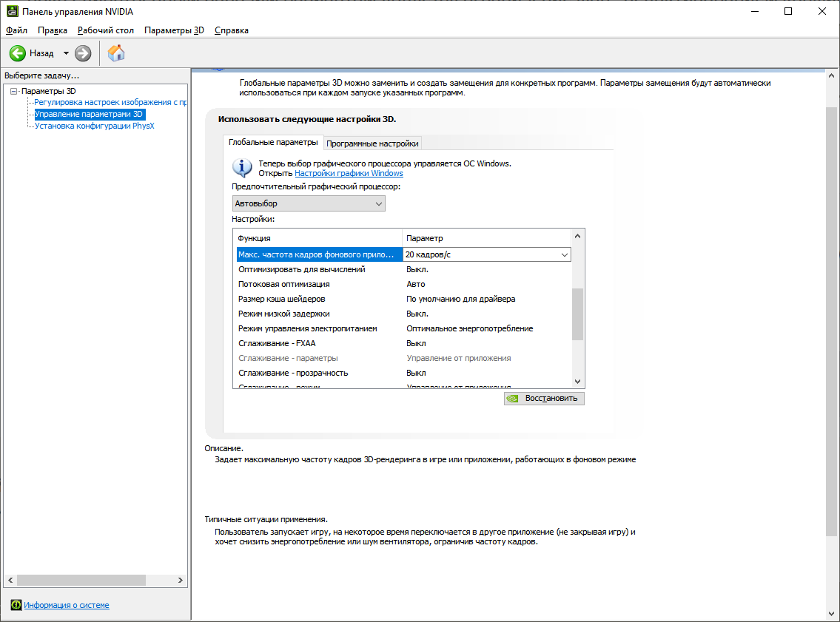Image resolution: width=840 pixels, height=622 pixels.
Task: Open the Back button history arrow
Action: tap(66, 53)
